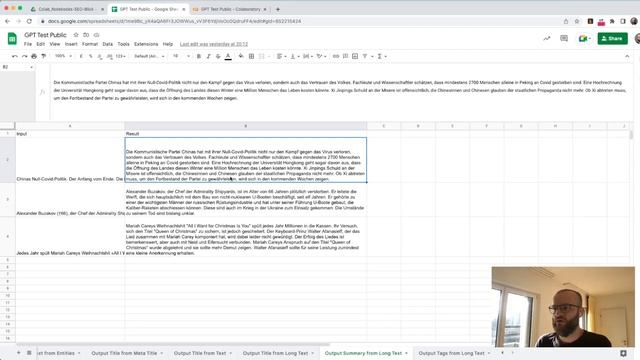Open the comment history icon
The width and height of the screenshot is (640, 360).
[x=564, y=38]
